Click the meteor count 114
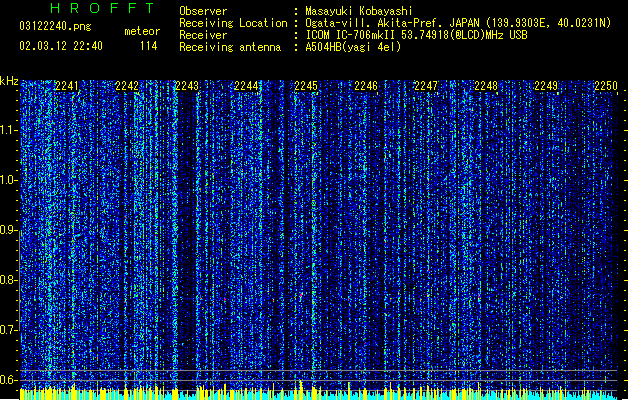629x400 pixels. [148, 46]
